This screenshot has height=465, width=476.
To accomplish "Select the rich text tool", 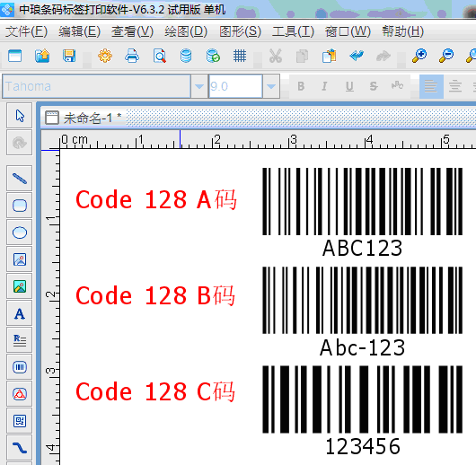I will tap(20, 340).
